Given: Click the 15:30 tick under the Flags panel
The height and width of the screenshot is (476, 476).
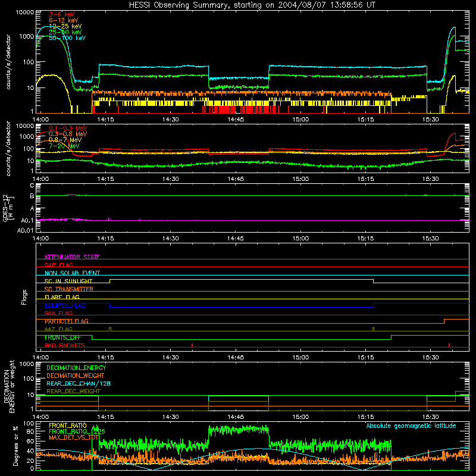Looking at the screenshot, I should click(x=430, y=358).
